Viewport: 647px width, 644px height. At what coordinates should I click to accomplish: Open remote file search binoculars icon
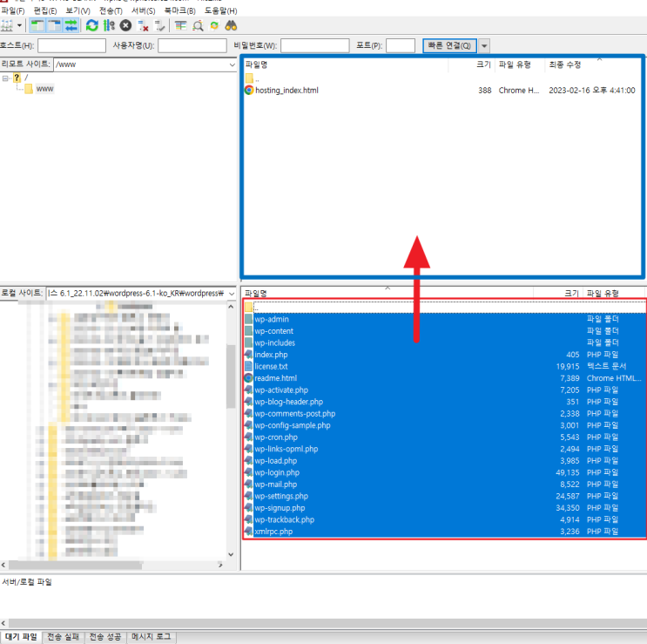click(x=231, y=25)
